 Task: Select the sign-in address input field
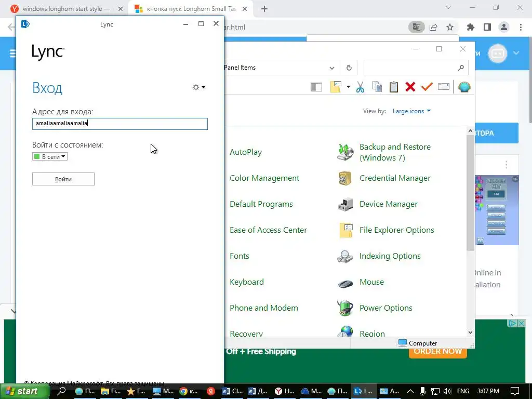[120, 124]
